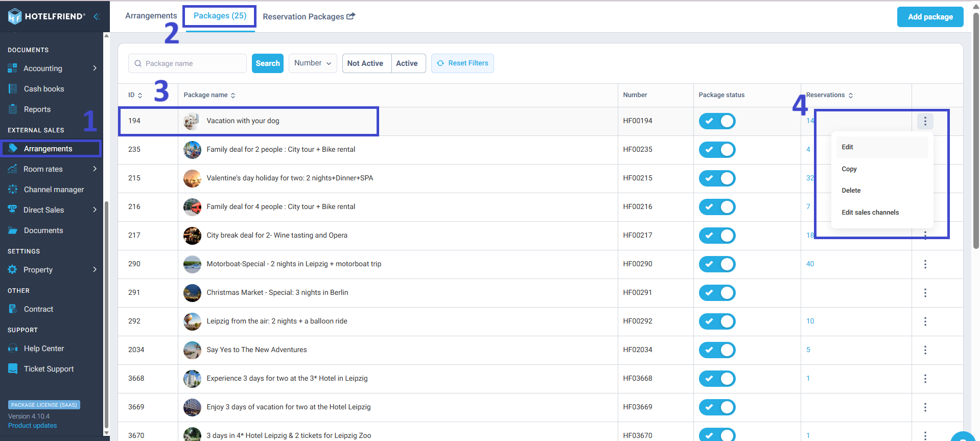
Task: Click the refresh icon in Reset Filters
Action: pos(440,63)
